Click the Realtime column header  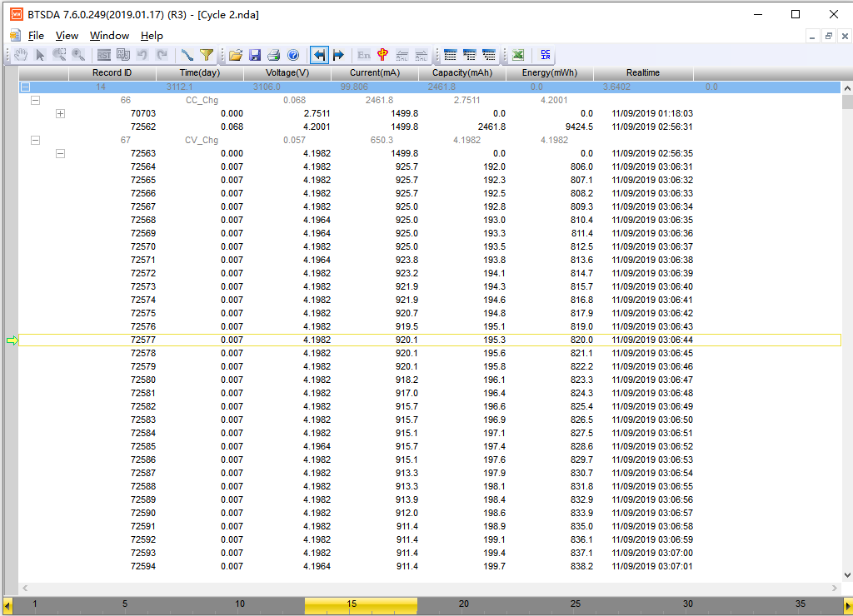643,73
